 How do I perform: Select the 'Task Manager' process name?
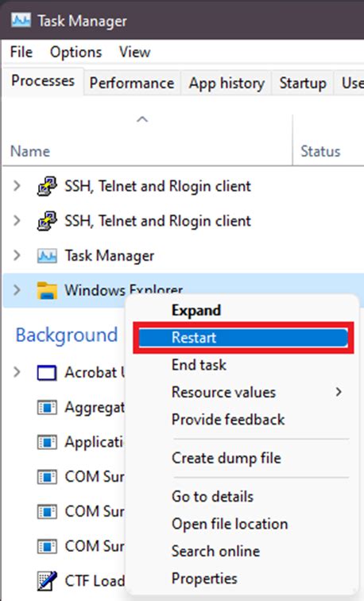[109, 256]
